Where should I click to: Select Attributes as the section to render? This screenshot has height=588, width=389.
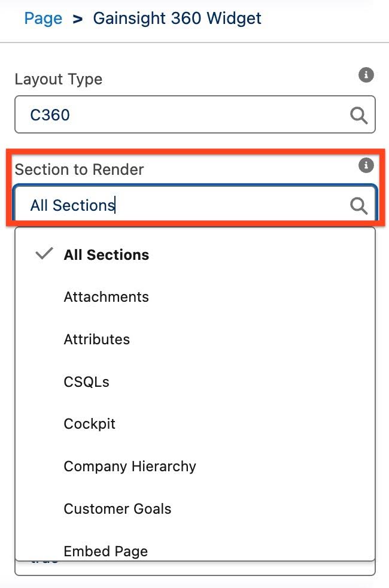[97, 339]
